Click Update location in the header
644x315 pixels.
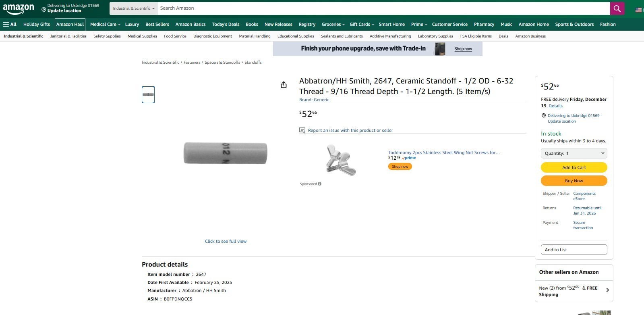pyautogui.click(x=64, y=11)
